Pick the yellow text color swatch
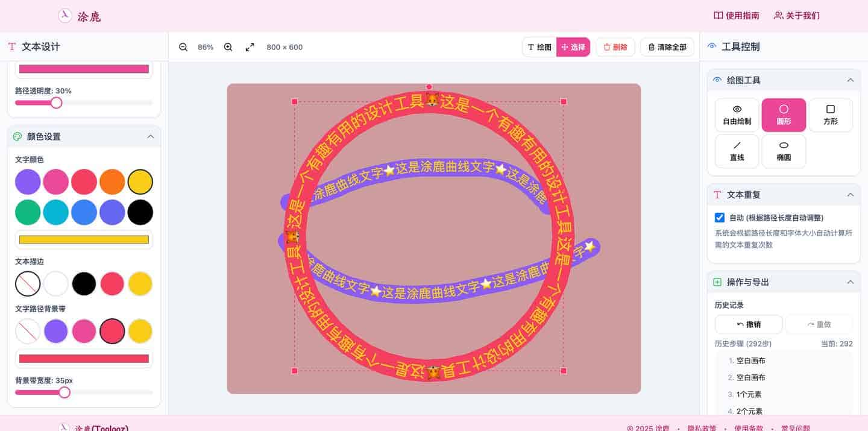 (140, 181)
